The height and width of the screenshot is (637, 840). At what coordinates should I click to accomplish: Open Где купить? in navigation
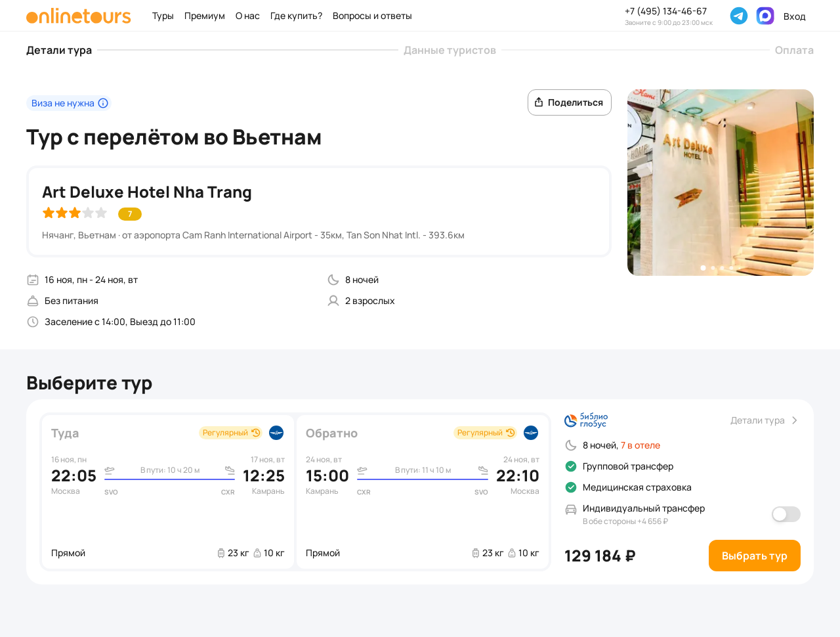[x=296, y=16]
